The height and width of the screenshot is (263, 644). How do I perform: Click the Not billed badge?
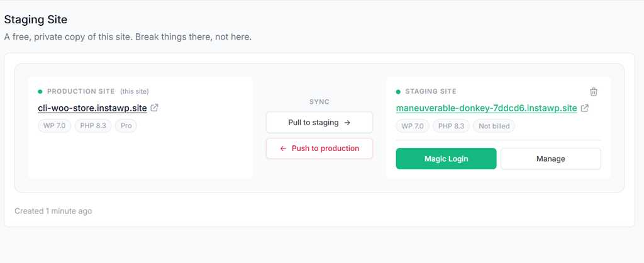(x=494, y=126)
